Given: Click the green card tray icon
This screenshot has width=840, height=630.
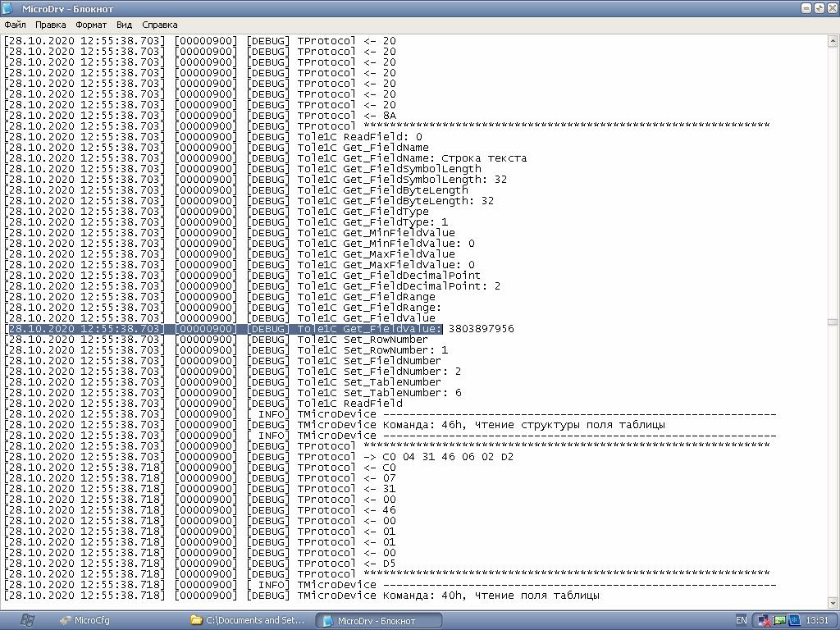Looking at the screenshot, I should coord(779,620).
